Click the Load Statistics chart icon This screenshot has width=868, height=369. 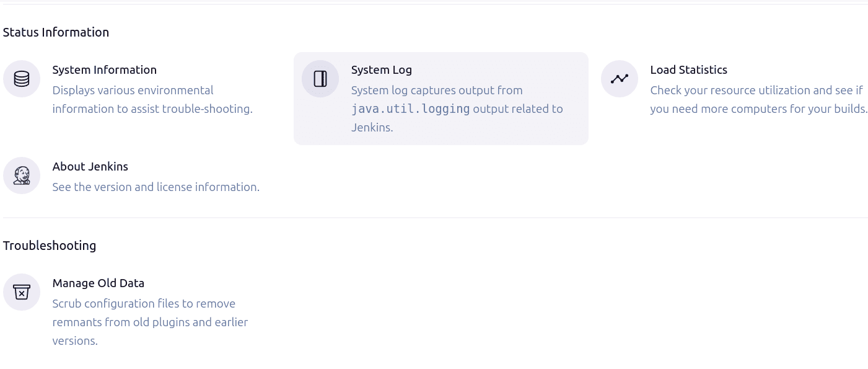(x=619, y=79)
